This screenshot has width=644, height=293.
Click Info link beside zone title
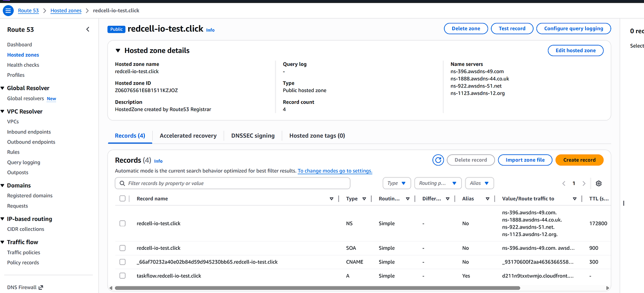210,30
